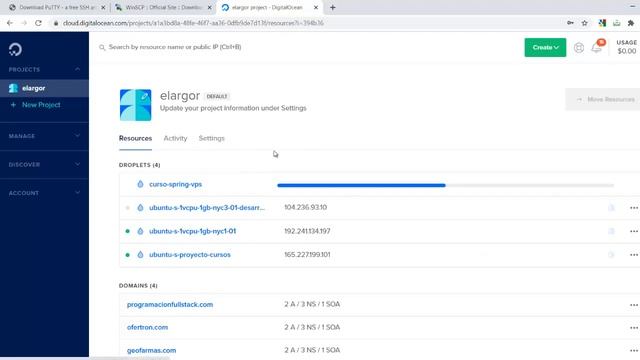640x360 pixels.
Task: Open the ubuntu-s-1vcpu-1gb-nyc1-01 droplet
Action: tap(193, 231)
